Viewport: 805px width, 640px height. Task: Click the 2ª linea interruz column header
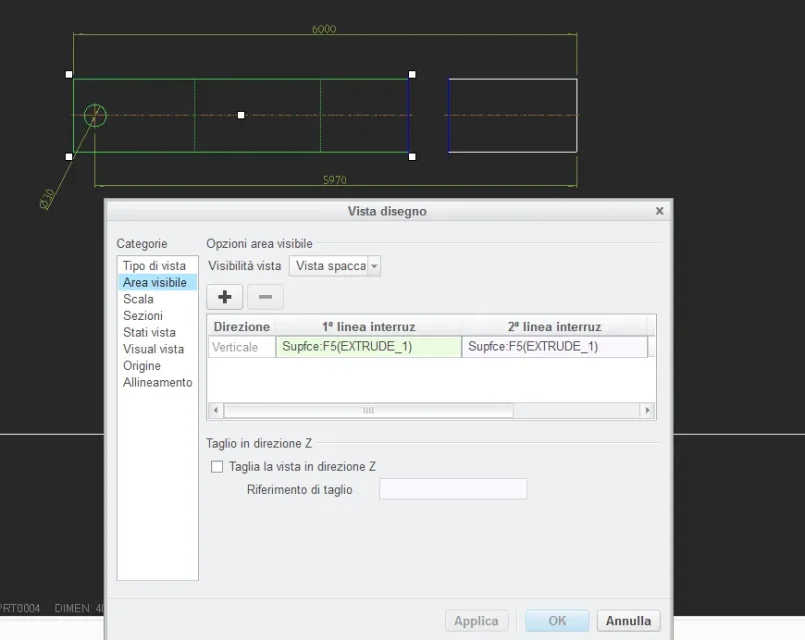coord(554,326)
